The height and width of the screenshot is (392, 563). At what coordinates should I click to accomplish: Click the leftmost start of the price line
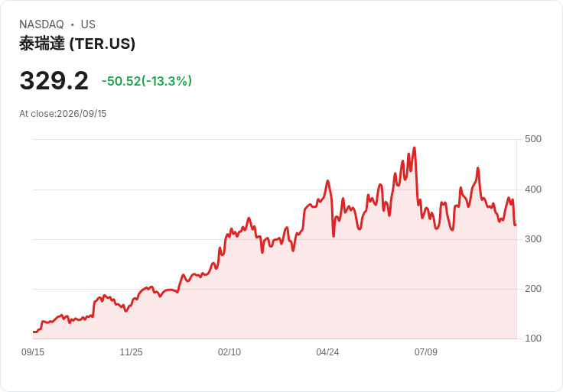click(34, 332)
